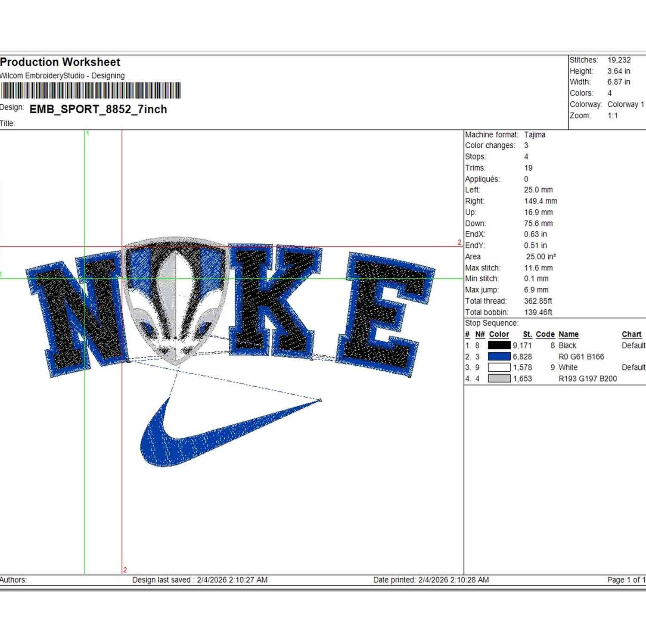646x644 pixels.
Task: Click the stitch count "1,578"
Action: [x=522, y=367]
